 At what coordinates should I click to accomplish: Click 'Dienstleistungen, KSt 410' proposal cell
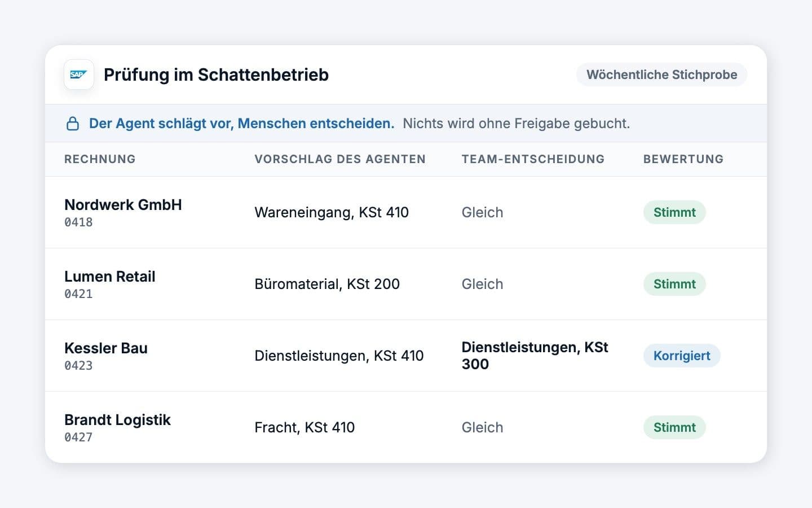[339, 356]
